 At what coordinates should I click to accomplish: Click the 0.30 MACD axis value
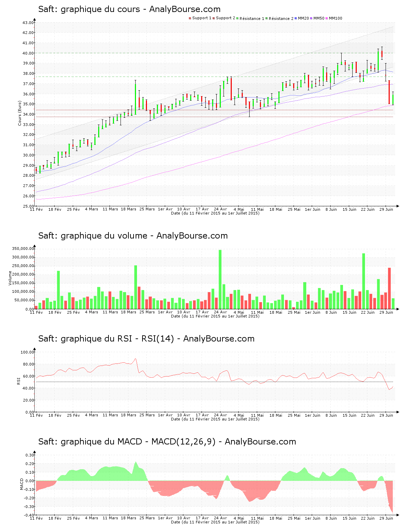(x=30, y=455)
